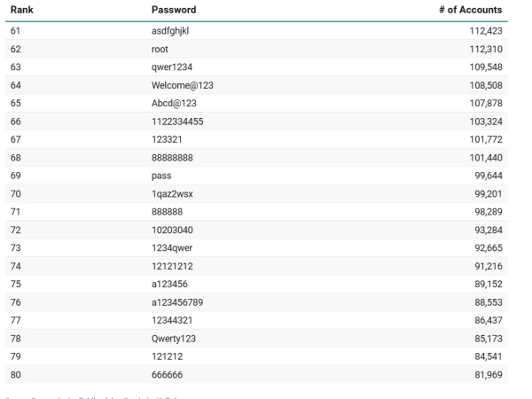Select the asdfghjkl password cell
Viewport: 532px width, 399px height.
pyautogui.click(x=170, y=31)
